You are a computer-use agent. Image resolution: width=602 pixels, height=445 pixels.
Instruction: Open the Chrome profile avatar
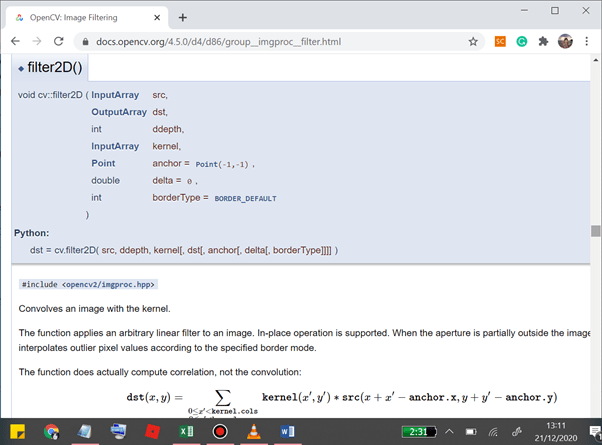[565, 42]
